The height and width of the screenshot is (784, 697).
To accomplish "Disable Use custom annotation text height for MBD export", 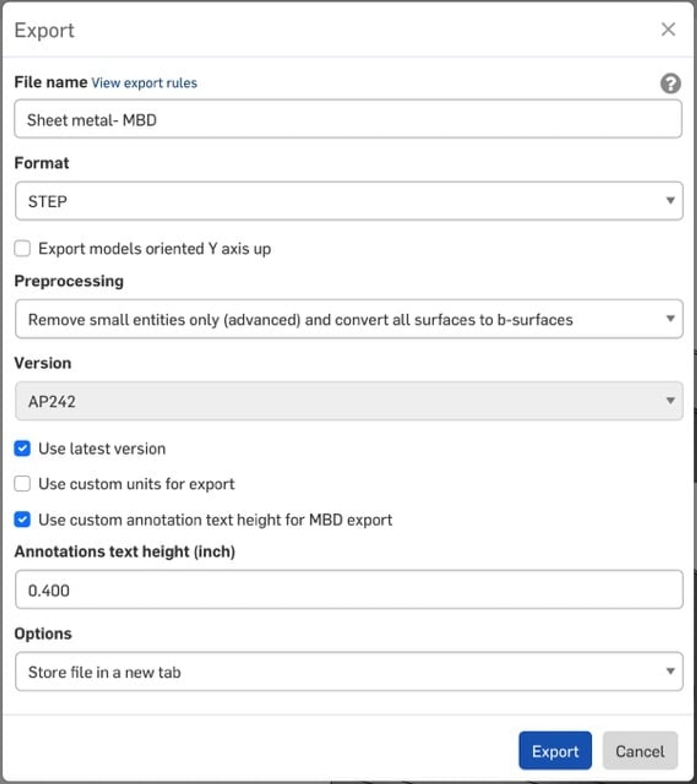I will tap(23, 519).
